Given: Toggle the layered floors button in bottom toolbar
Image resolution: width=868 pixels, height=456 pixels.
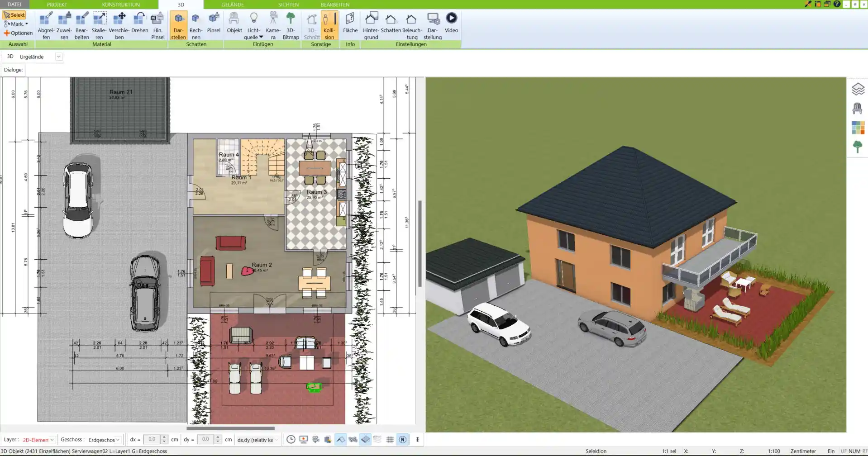Looking at the screenshot, I should (x=377, y=439).
